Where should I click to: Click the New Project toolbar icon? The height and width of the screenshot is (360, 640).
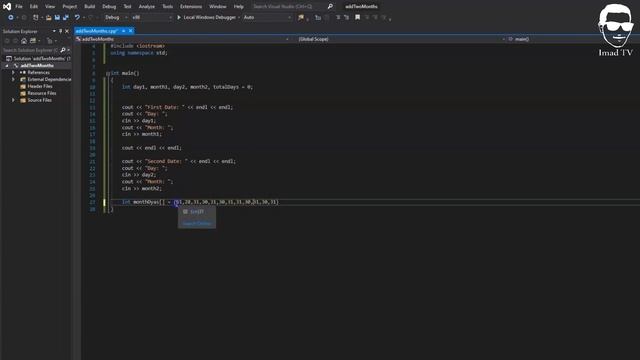click(36, 18)
